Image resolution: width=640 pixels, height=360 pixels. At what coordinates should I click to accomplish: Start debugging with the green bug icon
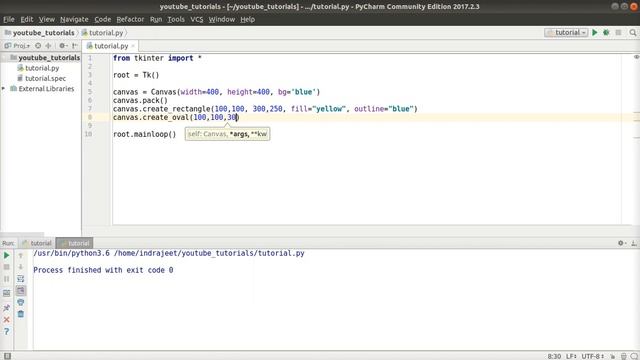click(x=606, y=32)
